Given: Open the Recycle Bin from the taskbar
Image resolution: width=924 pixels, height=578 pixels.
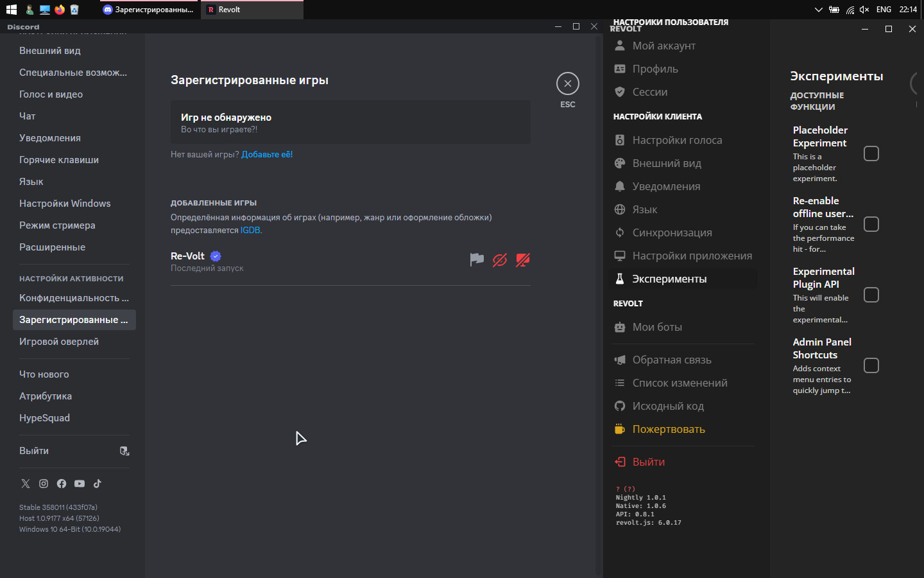Looking at the screenshot, I should click(x=74, y=10).
